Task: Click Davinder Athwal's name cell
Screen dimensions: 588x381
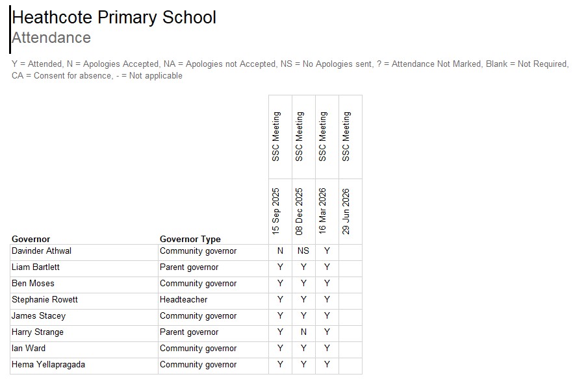Action: (84, 251)
